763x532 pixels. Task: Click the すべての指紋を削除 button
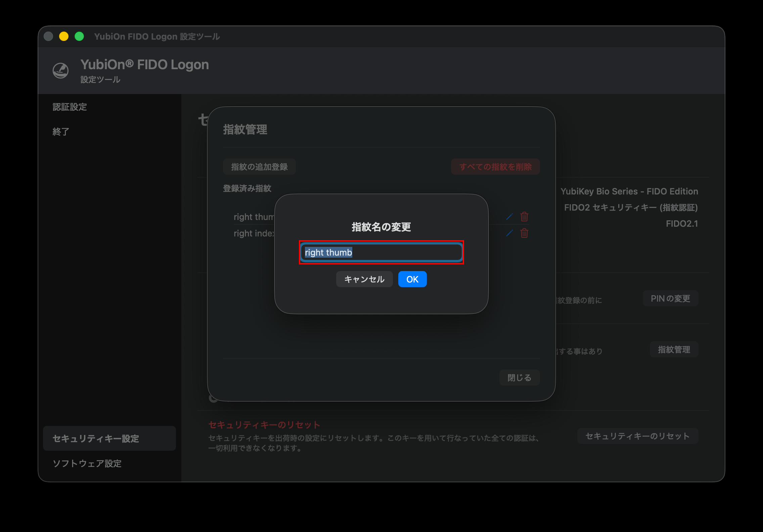pyautogui.click(x=495, y=167)
